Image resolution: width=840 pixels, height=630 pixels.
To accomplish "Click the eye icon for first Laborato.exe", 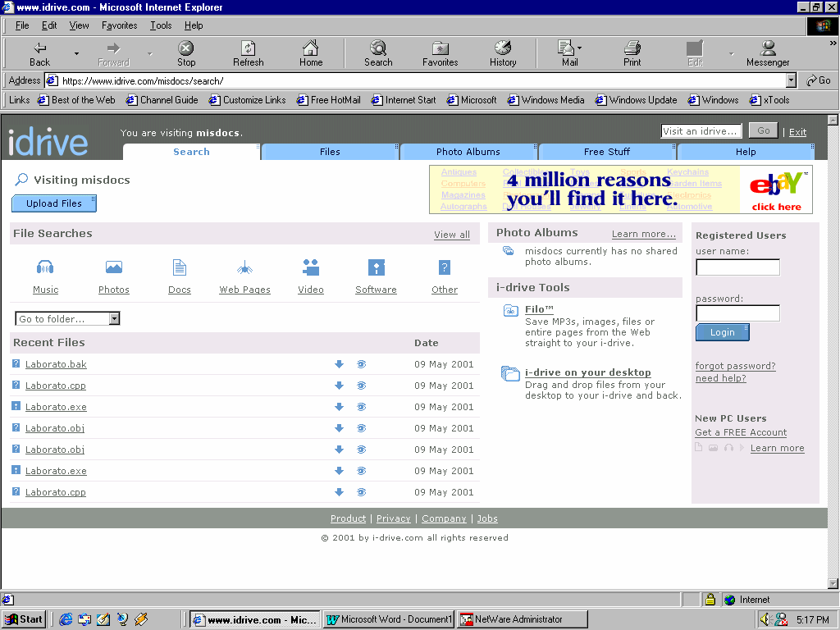I will (x=361, y=407).
